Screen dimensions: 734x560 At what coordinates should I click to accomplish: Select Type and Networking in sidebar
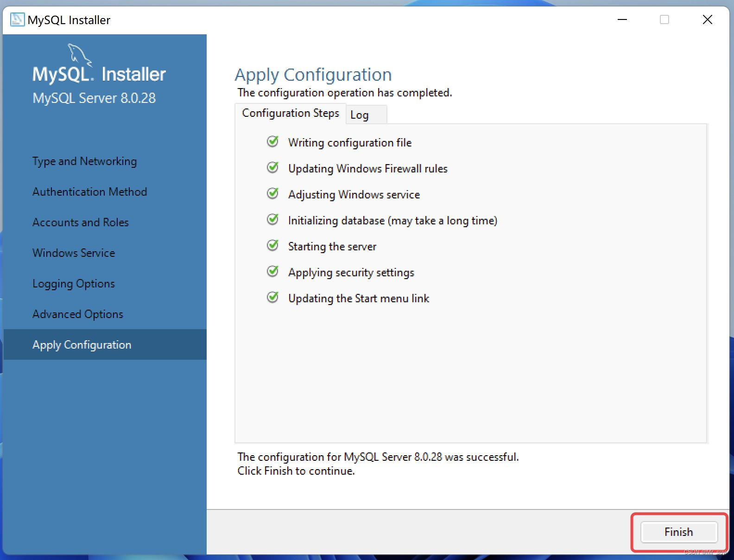(x=105, y=161)
